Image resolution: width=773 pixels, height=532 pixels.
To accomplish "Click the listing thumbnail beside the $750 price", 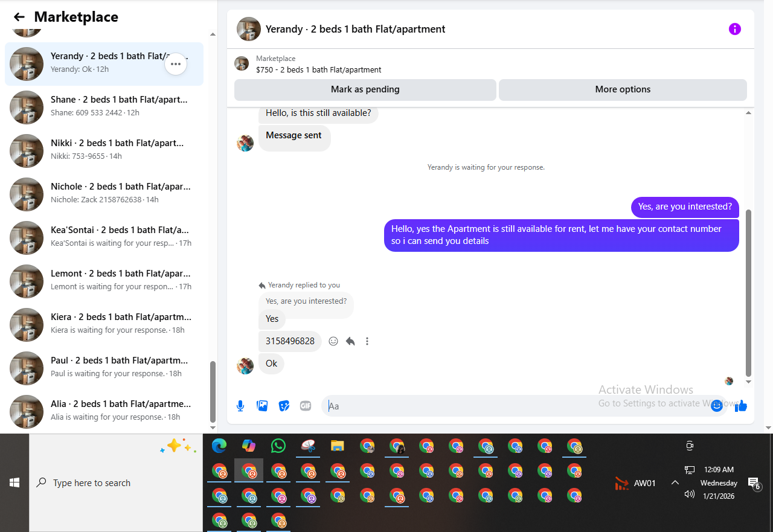I will click(x=242, y=63).
